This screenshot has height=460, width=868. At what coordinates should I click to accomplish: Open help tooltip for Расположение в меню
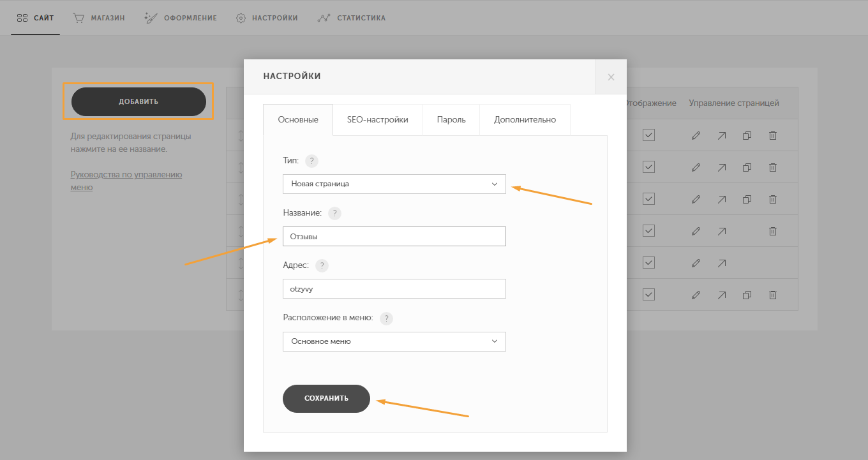coord(386,318)
